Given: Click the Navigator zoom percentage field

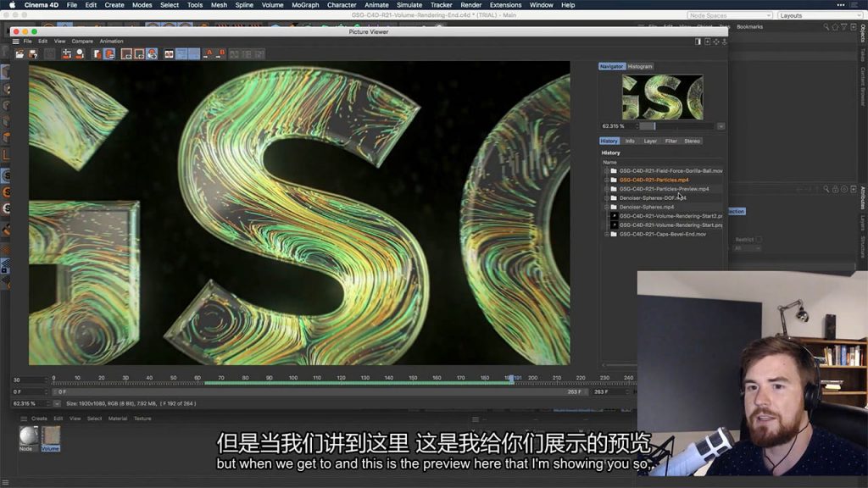Looking at the screenshot, I should tap(618, 126).
